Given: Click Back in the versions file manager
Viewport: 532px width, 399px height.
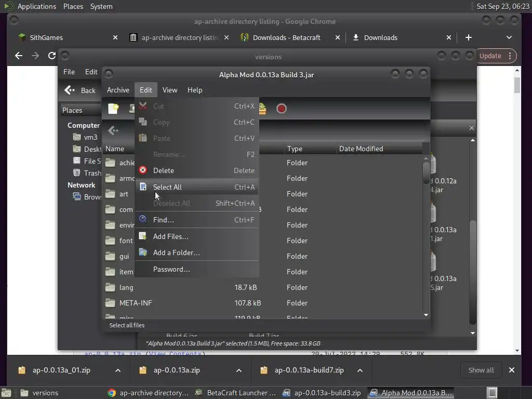Looking at the screenshot, I should tap(80, 90).
